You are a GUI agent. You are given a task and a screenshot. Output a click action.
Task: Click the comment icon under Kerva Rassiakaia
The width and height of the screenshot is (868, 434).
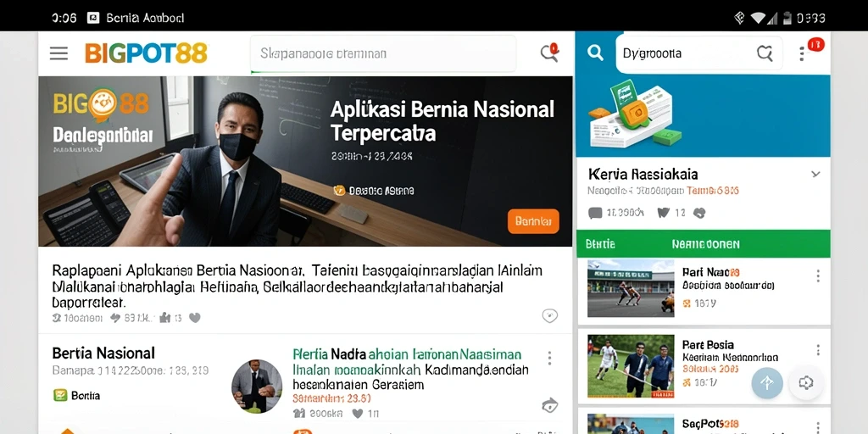595,213
